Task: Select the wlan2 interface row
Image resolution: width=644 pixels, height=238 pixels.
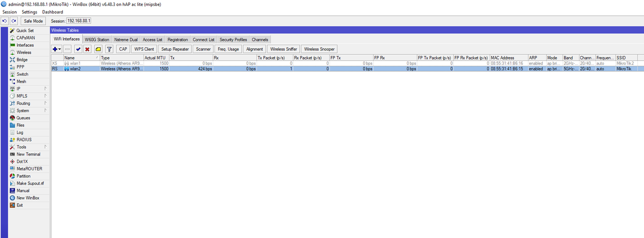Action: click(347, 69)
